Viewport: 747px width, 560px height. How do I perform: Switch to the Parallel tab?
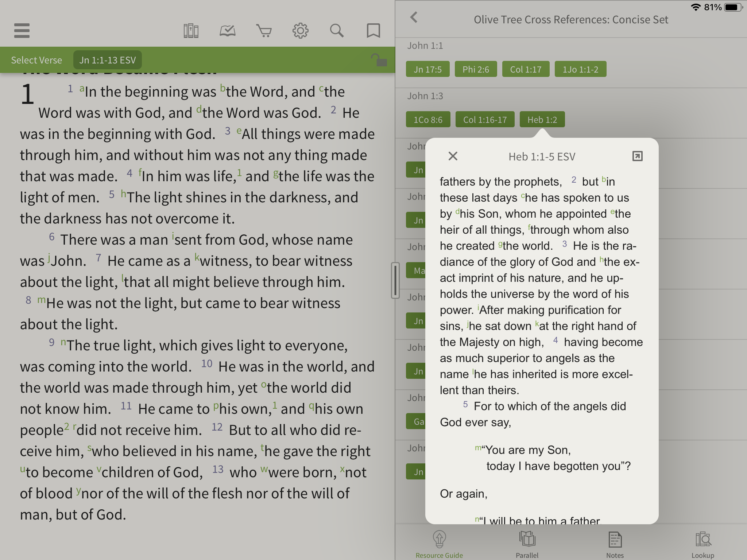[x=527, y=545]
